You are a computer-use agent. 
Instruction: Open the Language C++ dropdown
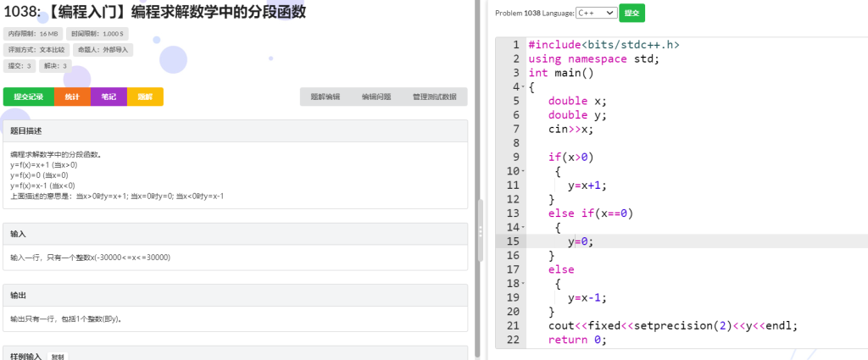pyautogui.click(x=596, y=13)
